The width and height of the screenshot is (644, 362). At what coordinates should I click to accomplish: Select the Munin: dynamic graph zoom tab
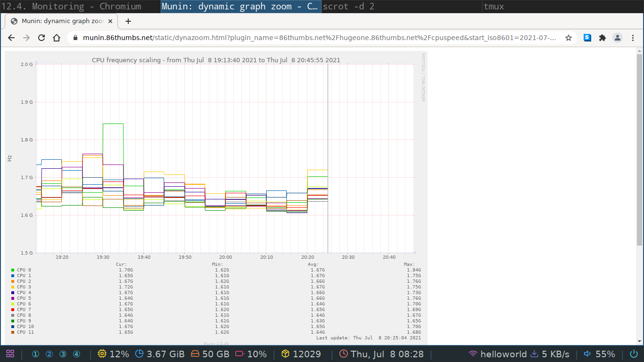point(61,21)
